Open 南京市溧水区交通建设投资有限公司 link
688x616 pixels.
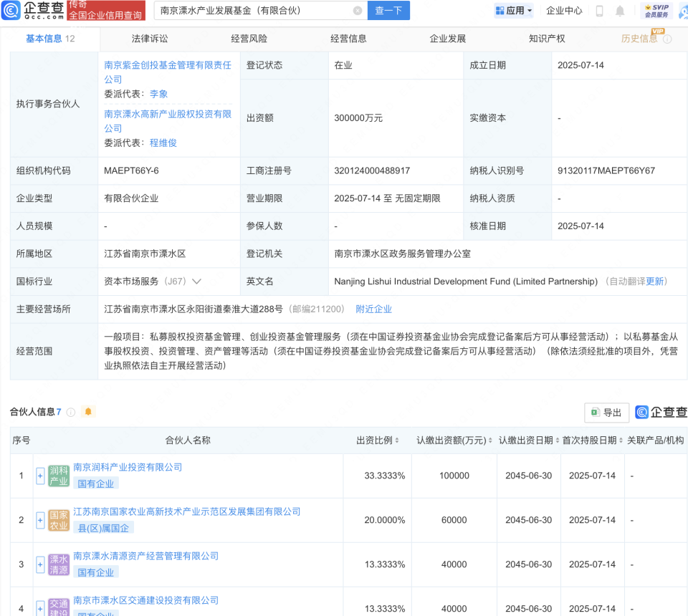point(145,600)
